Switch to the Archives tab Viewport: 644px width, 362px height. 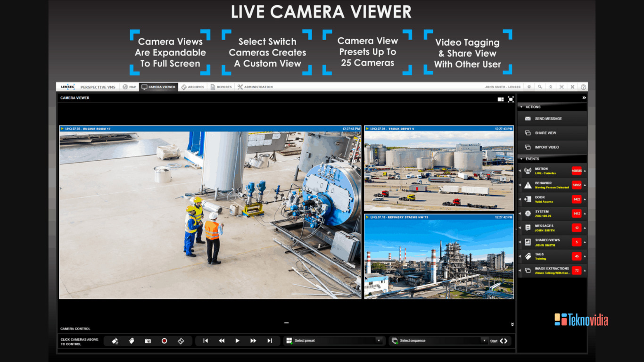(x=194, y=87)
